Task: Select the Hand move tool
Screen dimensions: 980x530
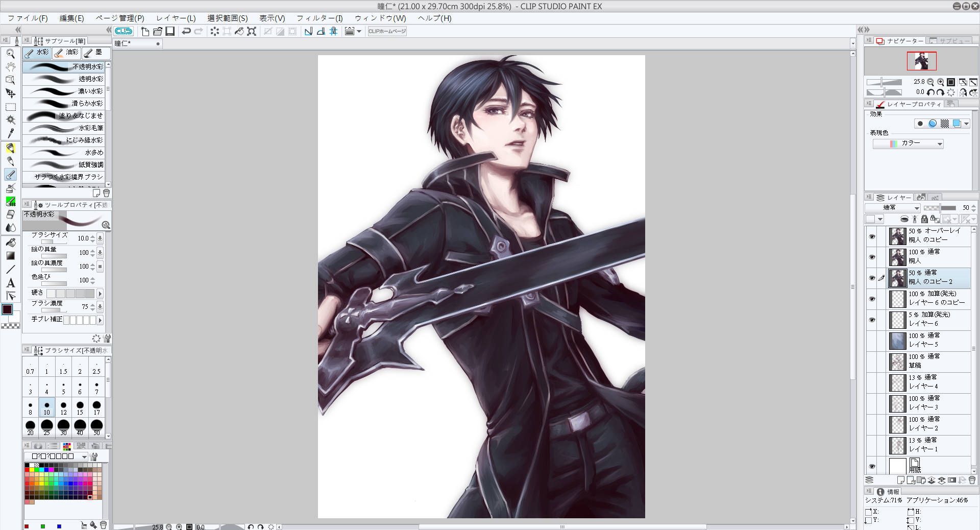Action: tap(10, 67)
